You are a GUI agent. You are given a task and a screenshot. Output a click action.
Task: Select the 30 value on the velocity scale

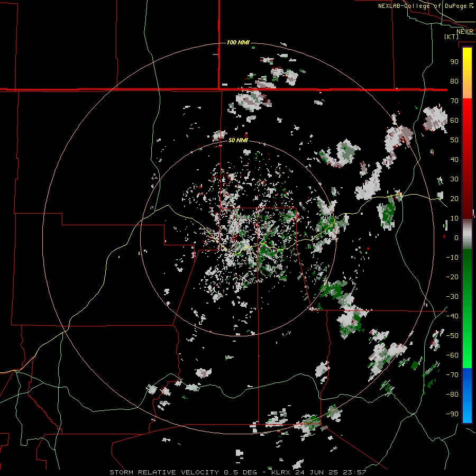(x=454, y=179)
